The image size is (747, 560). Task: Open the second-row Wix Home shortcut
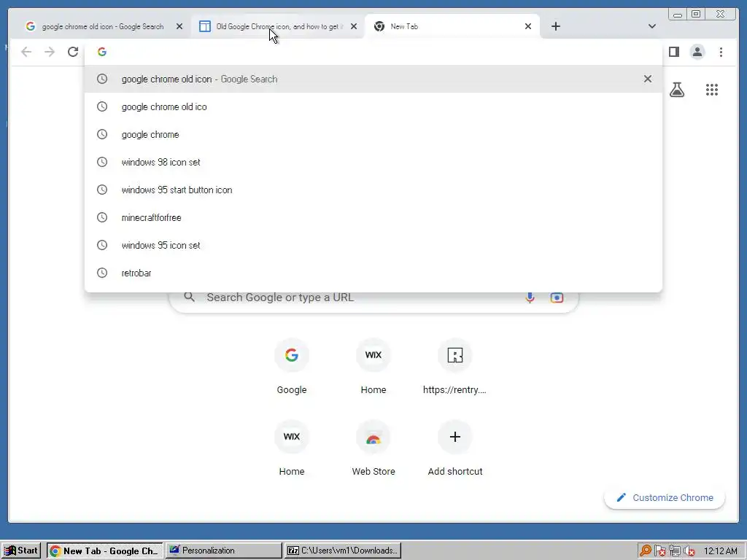pyautogui.click(x=292, y=448)
